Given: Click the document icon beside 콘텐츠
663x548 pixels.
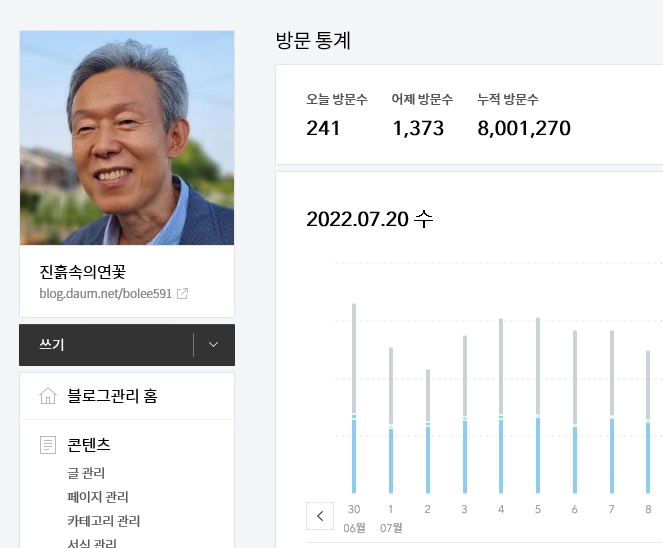Looking at the screenshot, I should pos(48,445).
